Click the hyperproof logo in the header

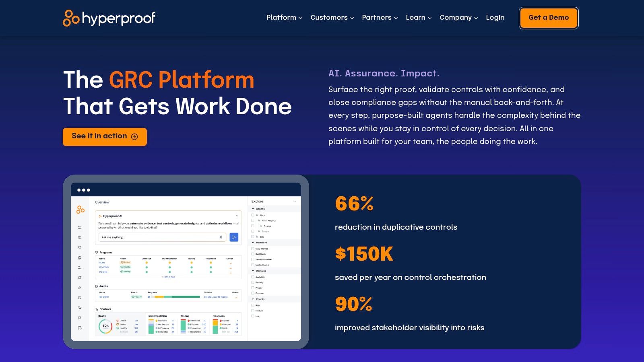point(109,18)
